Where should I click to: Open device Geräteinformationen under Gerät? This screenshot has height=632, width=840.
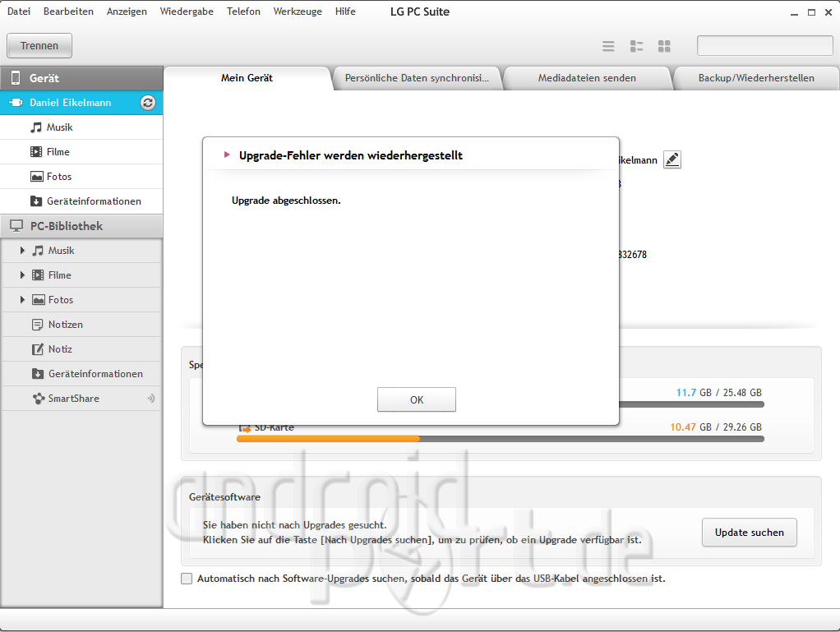coord(94,201)
